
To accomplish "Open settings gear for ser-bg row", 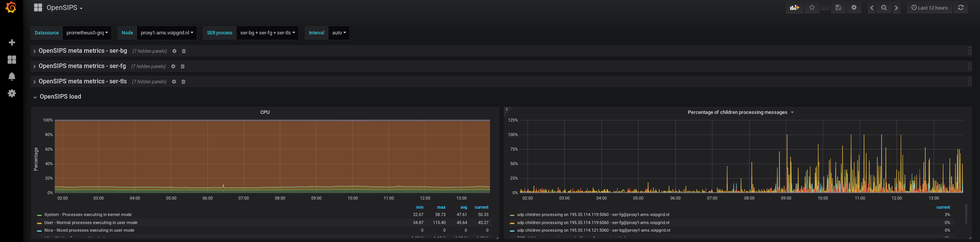I will 174,51.
